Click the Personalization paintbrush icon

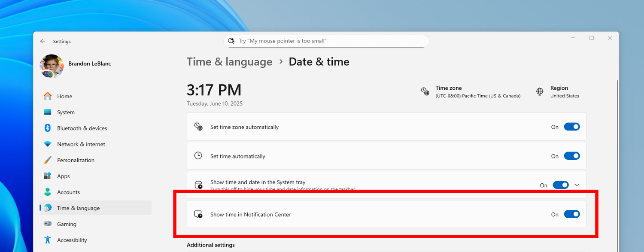(48, 160)
